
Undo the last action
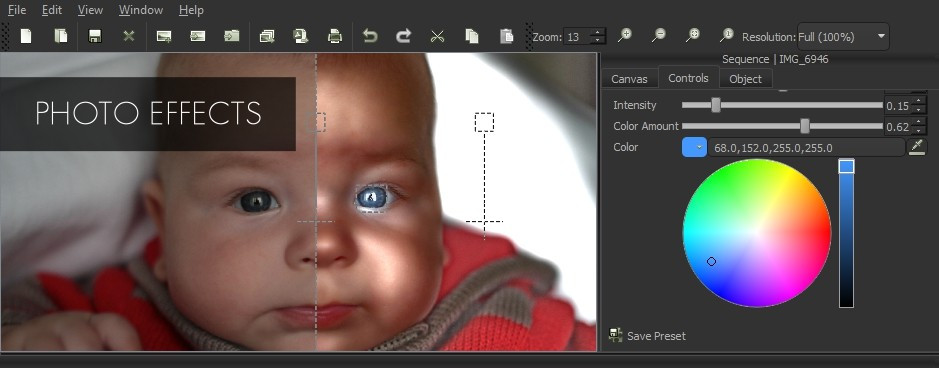coord(370,37)
